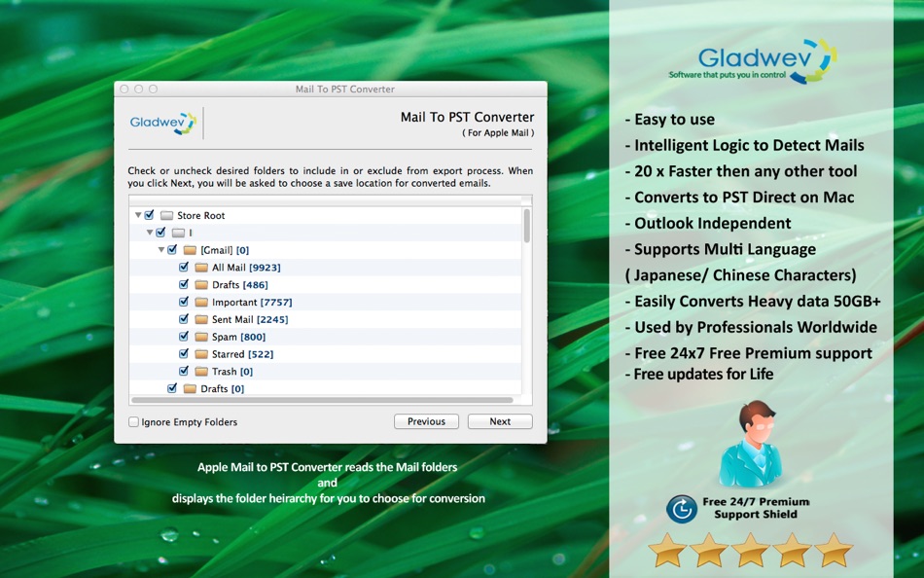Click the third gold star
924x578 pixels.
click(750, 550)
